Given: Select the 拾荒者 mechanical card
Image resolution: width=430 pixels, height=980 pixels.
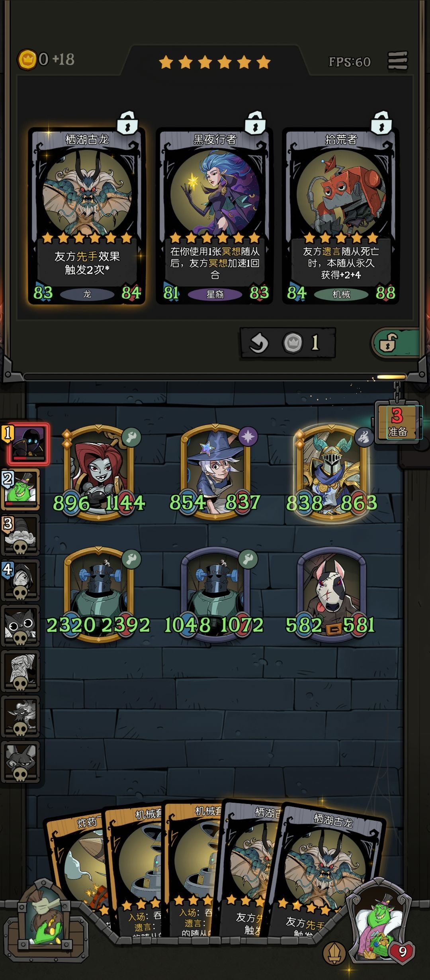Looking at the screenshot, I should pos(341,216).
